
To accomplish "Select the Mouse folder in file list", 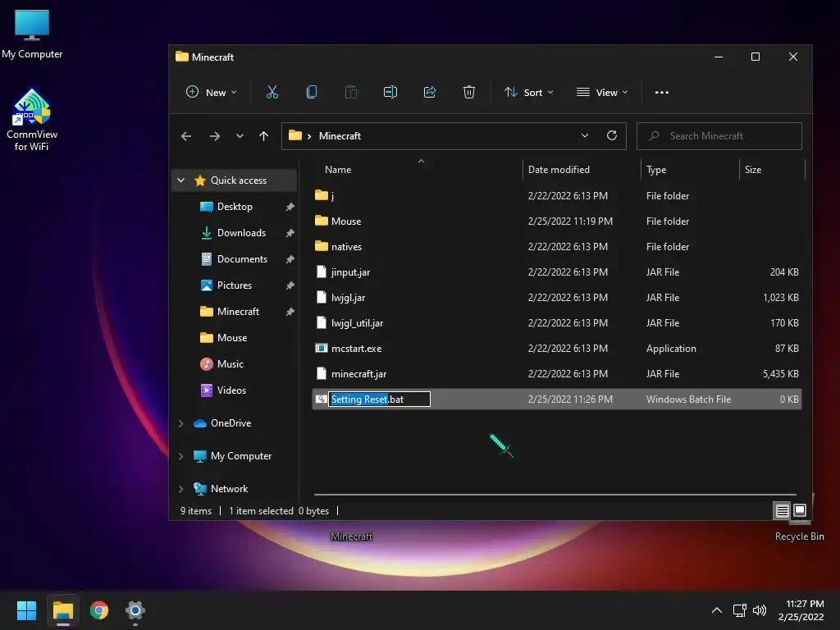I will pos(557,221).
